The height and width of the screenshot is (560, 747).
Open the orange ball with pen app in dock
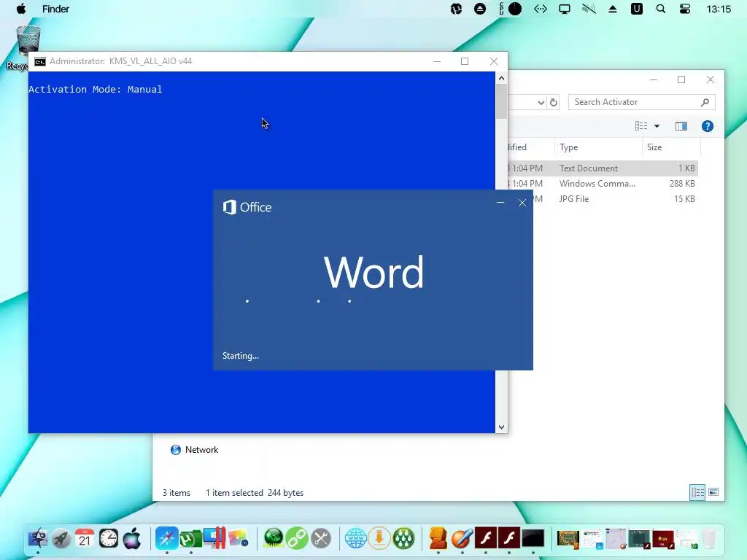[462, 539]
